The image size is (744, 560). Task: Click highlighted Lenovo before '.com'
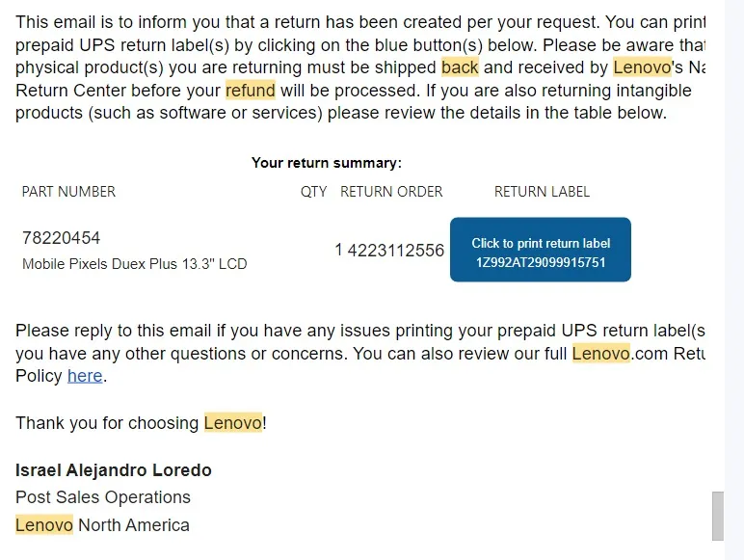tap(601, 353)
